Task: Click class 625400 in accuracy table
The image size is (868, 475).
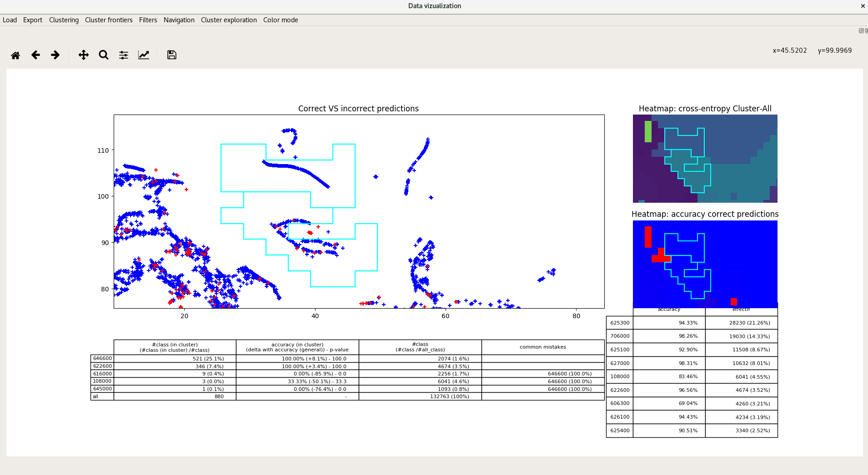Action: (x=620, y=430)
